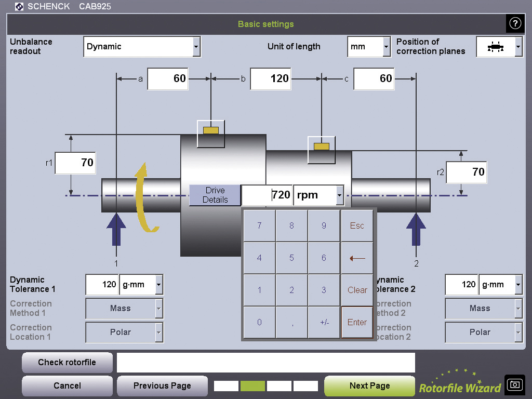Open Drive Details

tap(215, 195)
